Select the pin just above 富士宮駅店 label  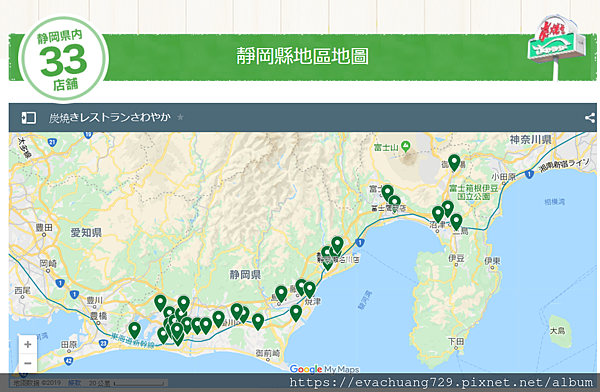tap(395, 201)
